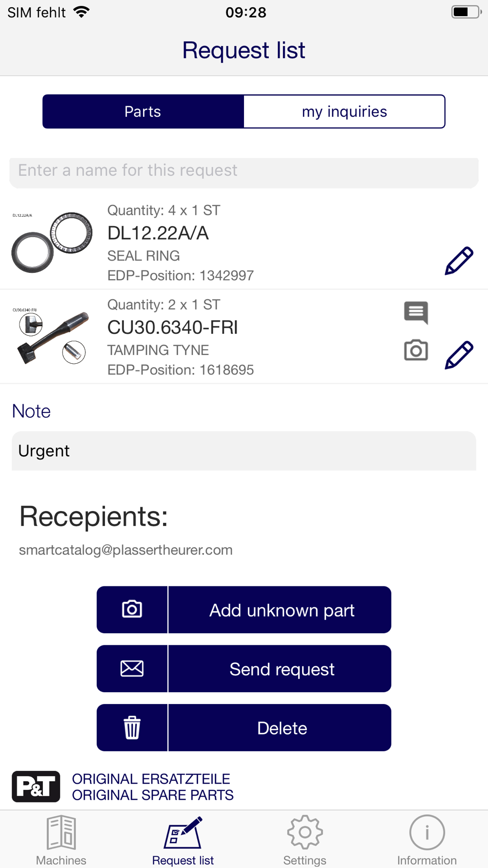Open comment for CU30.6340-FRI part

[x=416, y=312]
